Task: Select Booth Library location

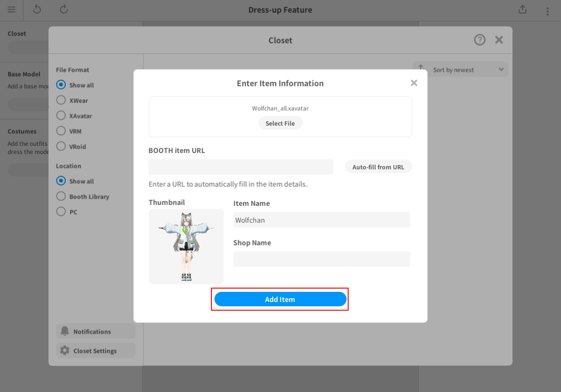Action: [x=61, y=196]
